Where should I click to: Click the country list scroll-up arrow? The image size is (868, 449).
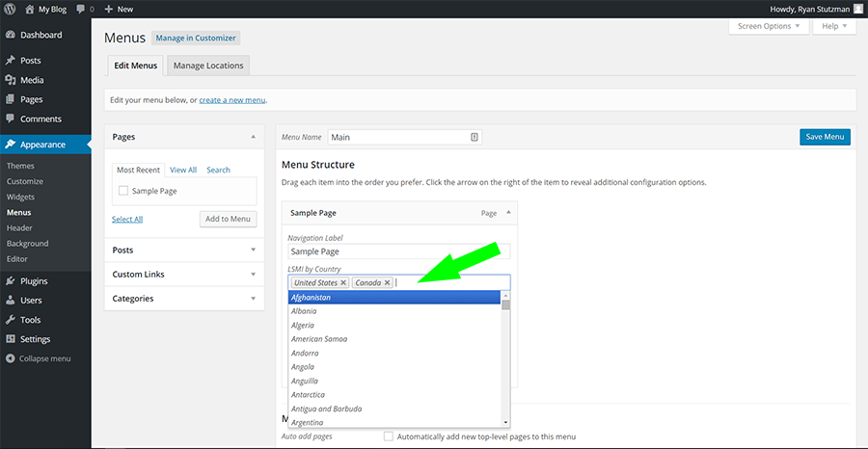coord(505,296)
